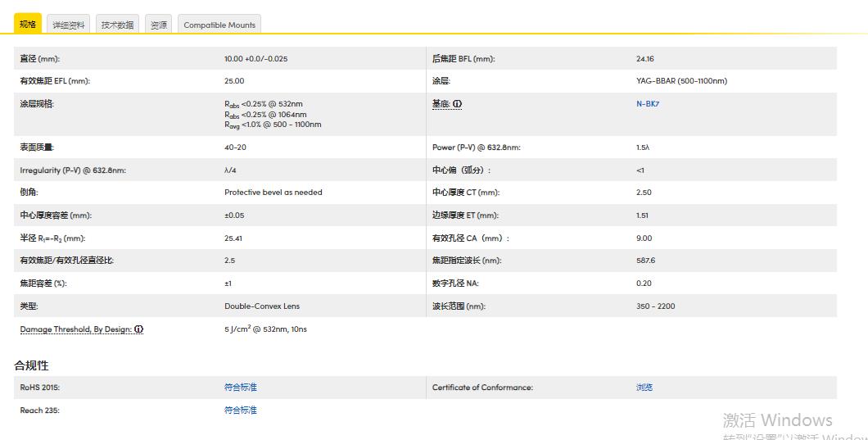
Task: Click the RoHS 2015 label
Action: 40,388
